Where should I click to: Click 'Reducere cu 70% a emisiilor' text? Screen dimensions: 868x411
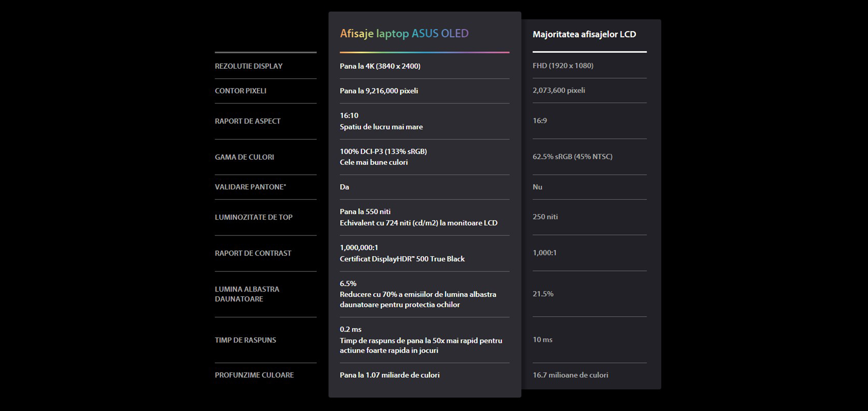pos(418,299)
